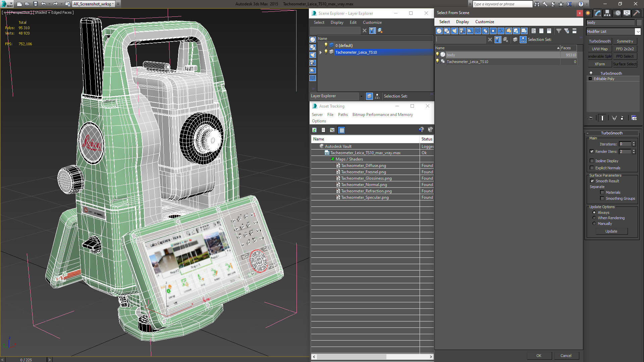Open Customize menu in Select From Scene
Image resolution: width=644 pixels, height=362 pixels.
(x=484, y=22)
